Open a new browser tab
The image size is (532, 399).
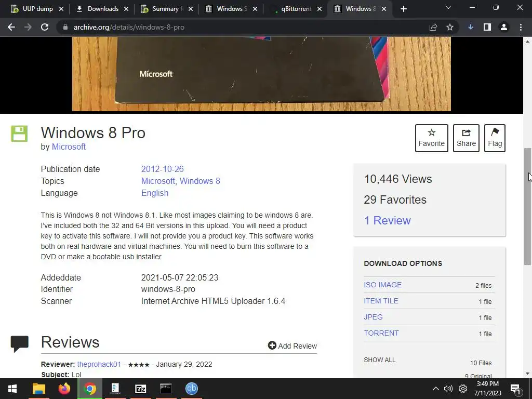coord(403,9)
